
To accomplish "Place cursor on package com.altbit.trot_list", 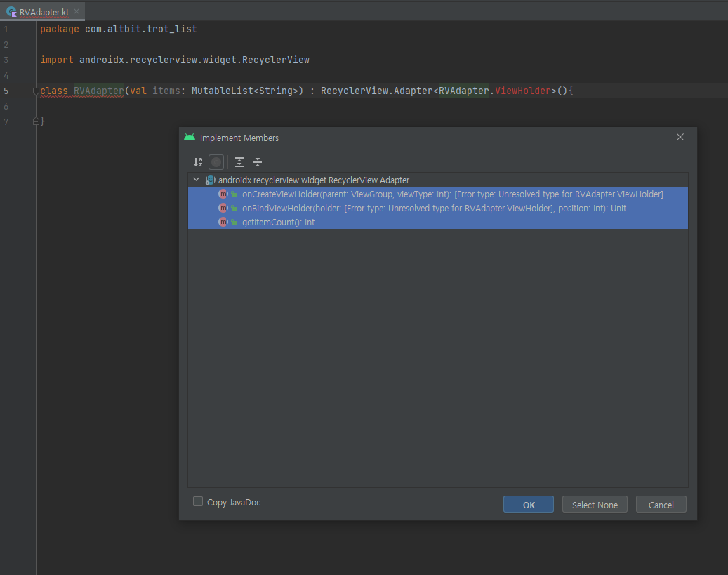I will 119,29.
